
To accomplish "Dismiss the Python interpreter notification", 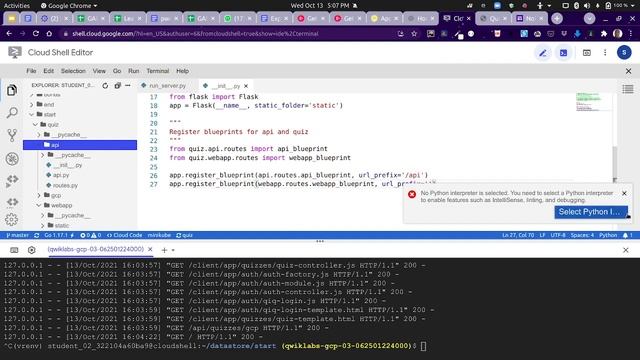I will [x=624, y=193].
